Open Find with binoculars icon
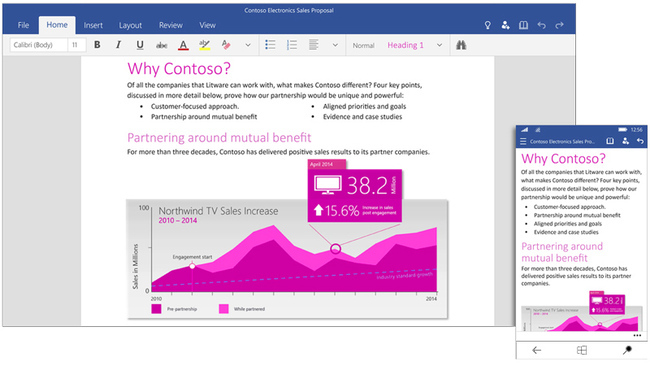Image resolution: width=650 pixels, height=366 pixels. pyautogui.click(x=461, y=45)
